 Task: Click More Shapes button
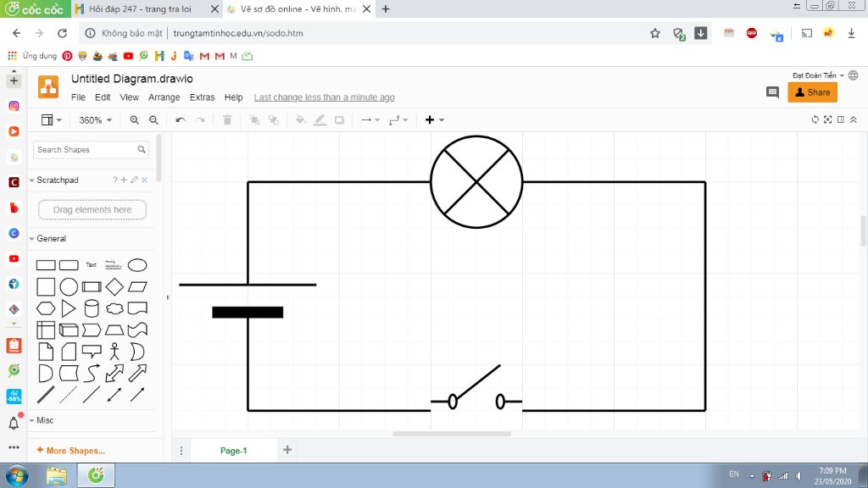[x=70, y=451]
